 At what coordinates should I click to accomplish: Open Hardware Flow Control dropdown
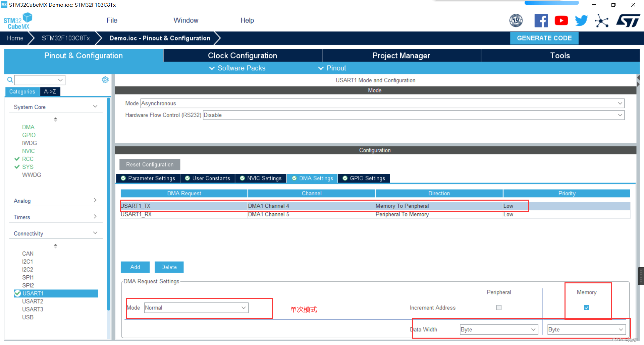click(x=414, y=115)
